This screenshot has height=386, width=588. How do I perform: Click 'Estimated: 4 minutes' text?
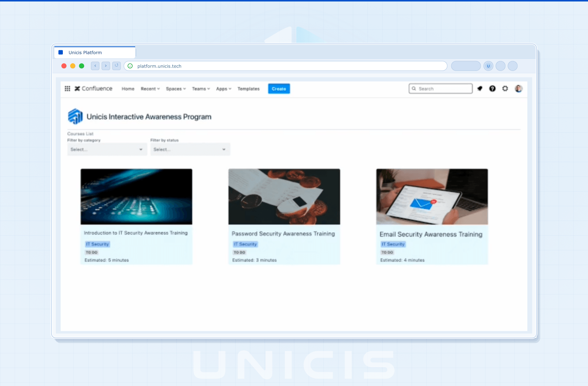[402, 260]
